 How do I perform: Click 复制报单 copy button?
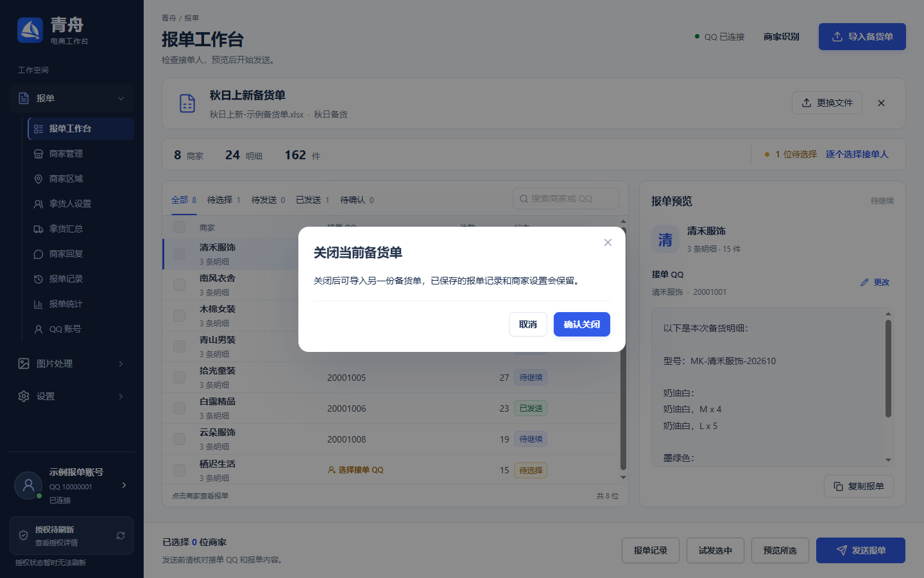[859, 486]
